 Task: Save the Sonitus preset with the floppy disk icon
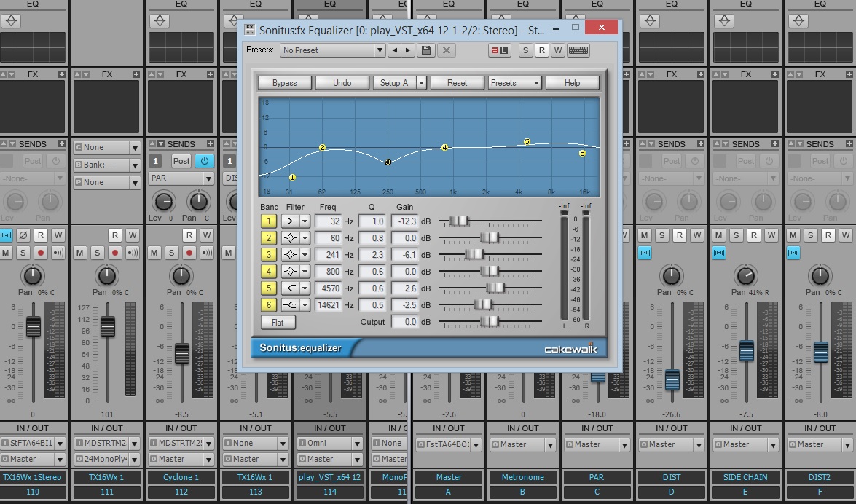(x=426, y=50)
